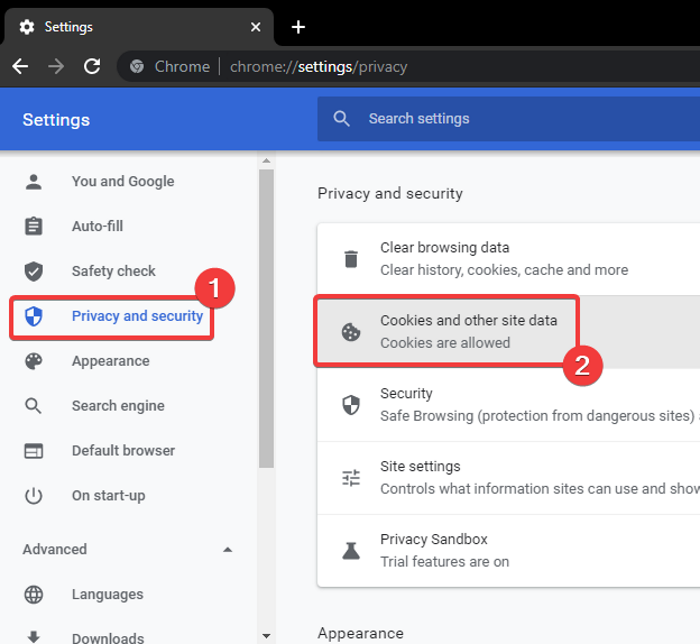700x644 pixels.
Task: Go to You and Google settings
Action: [x=122, y=181]
